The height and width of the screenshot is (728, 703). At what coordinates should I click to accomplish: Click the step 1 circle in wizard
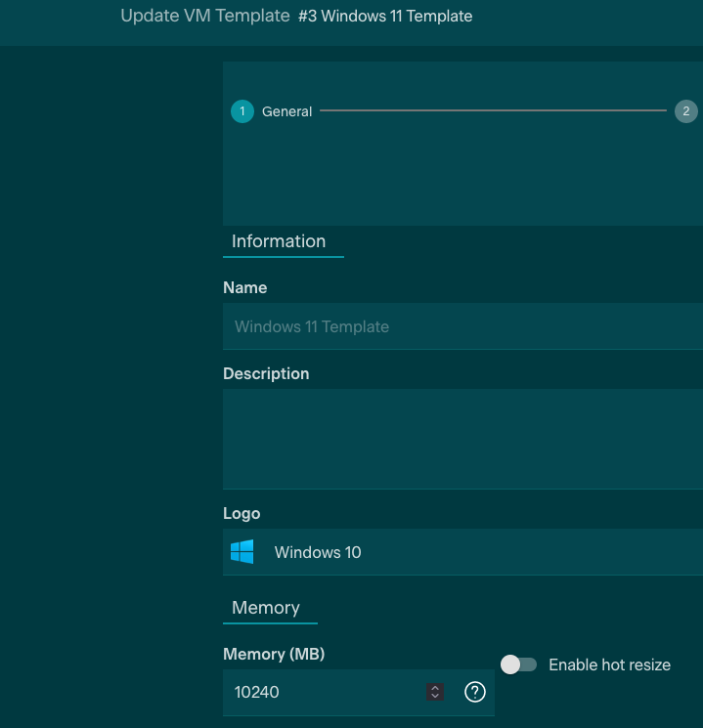point(242,111)
